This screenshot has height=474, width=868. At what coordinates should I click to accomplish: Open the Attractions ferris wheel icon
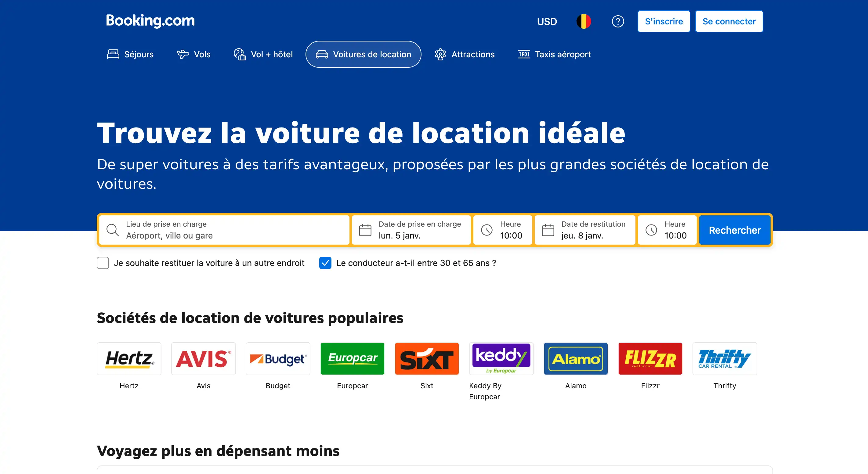440,54
